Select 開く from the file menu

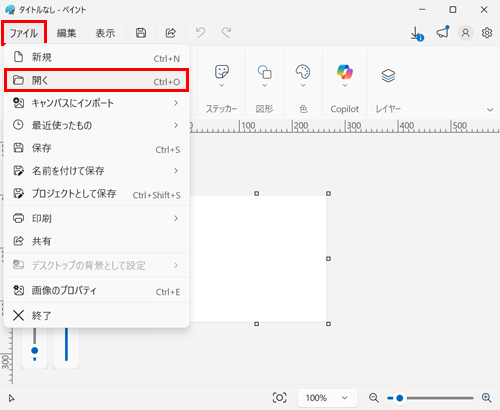[97, 80]
